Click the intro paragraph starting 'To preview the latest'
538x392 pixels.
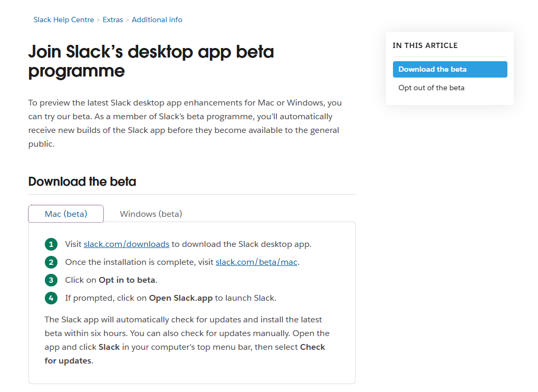tap(185, 123)
